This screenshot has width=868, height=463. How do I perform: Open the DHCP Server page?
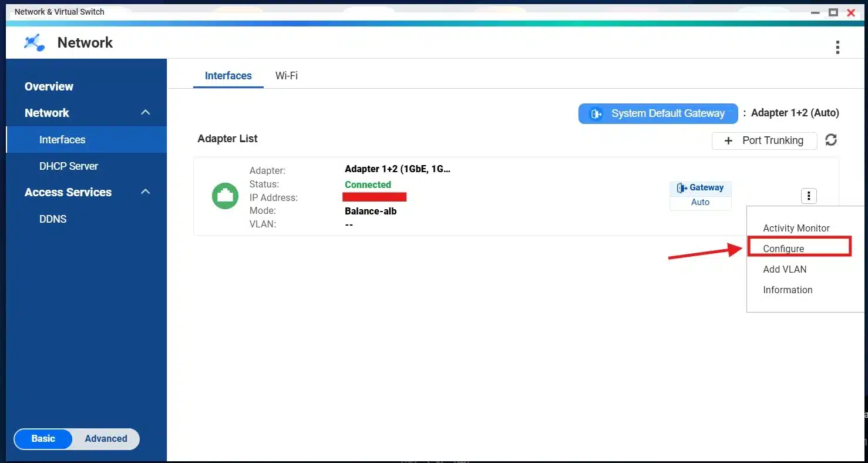tap(69, 166)
